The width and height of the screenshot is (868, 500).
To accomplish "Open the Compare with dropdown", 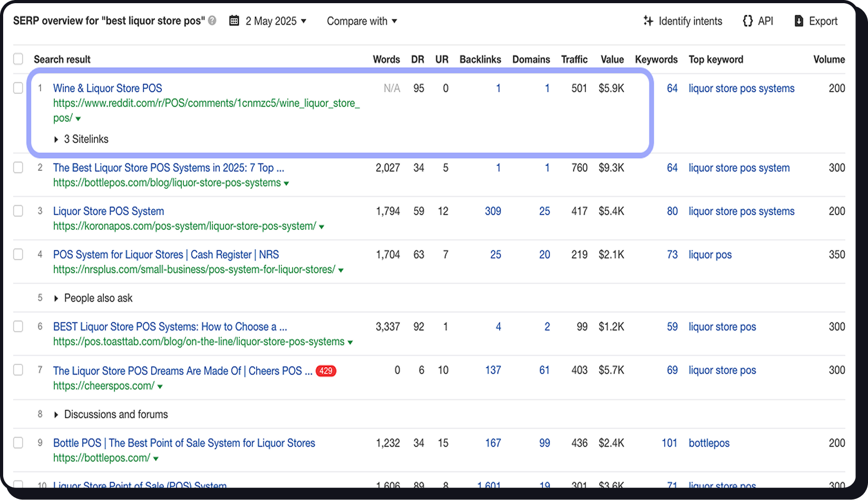I will (362, 21).
